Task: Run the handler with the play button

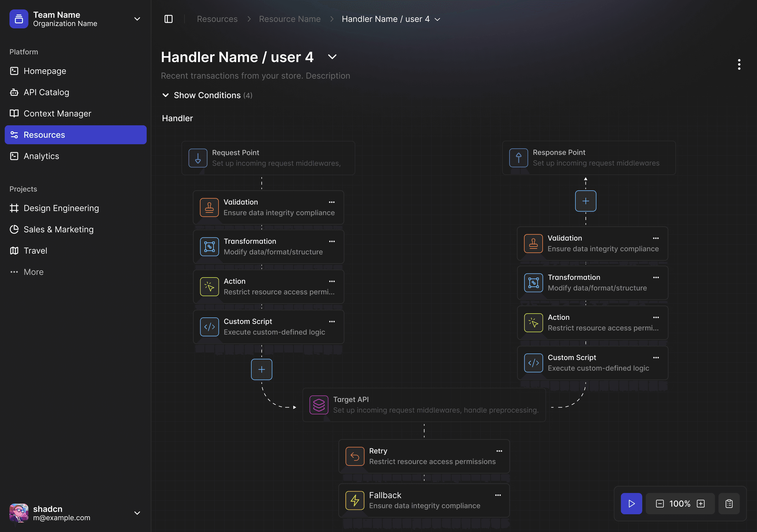Action: tap(631, 504)
